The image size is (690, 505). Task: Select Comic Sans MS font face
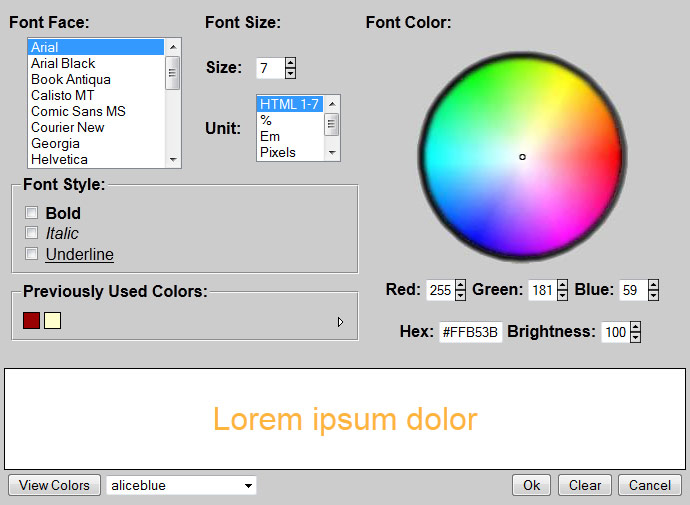point(78,111)
